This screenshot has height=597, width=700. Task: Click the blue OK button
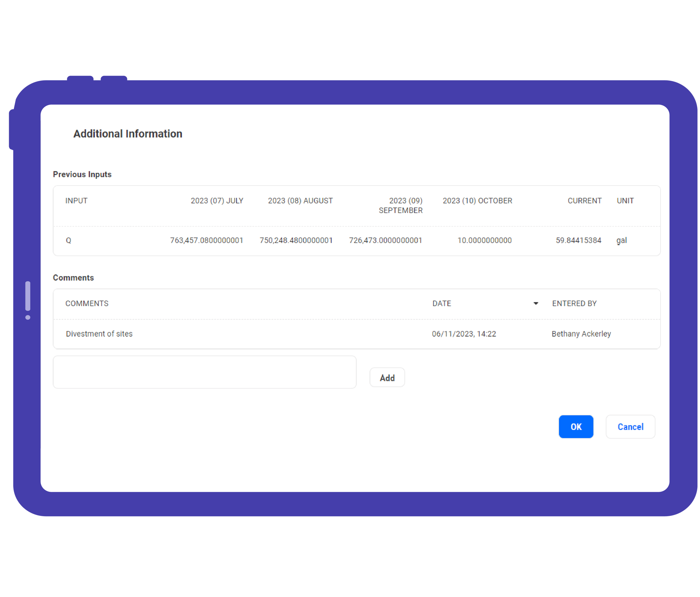coord(576,427)
